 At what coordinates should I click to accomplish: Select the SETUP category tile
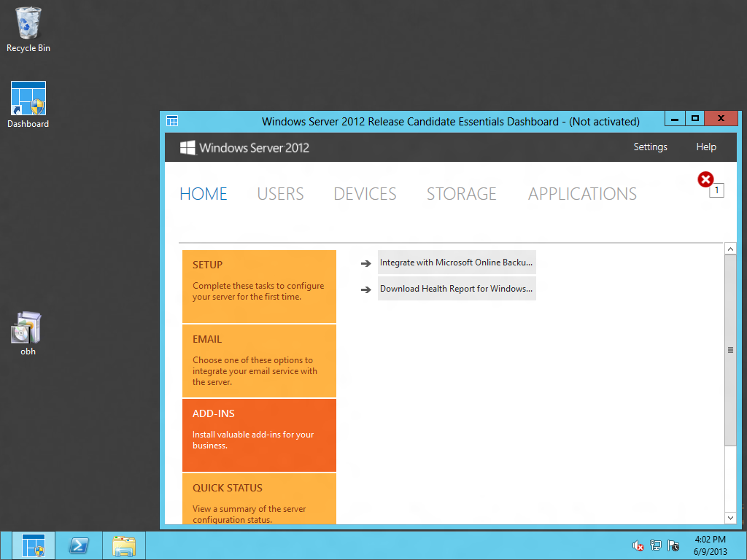point(259,287)
